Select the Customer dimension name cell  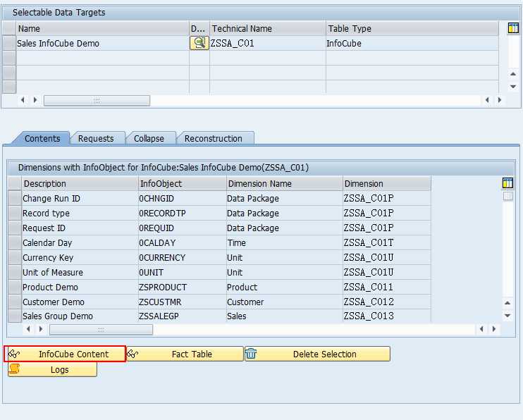(x=285, y=302)
